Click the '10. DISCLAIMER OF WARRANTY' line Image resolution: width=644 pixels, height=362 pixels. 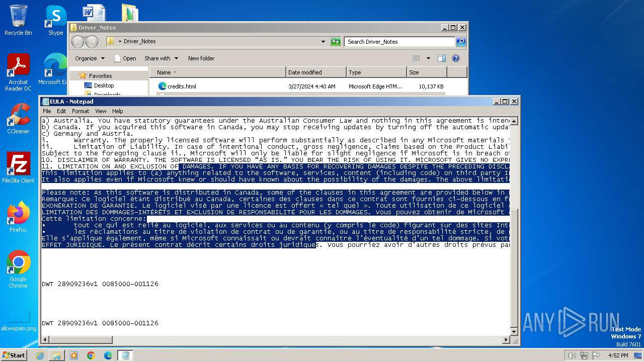coord(275,160)
